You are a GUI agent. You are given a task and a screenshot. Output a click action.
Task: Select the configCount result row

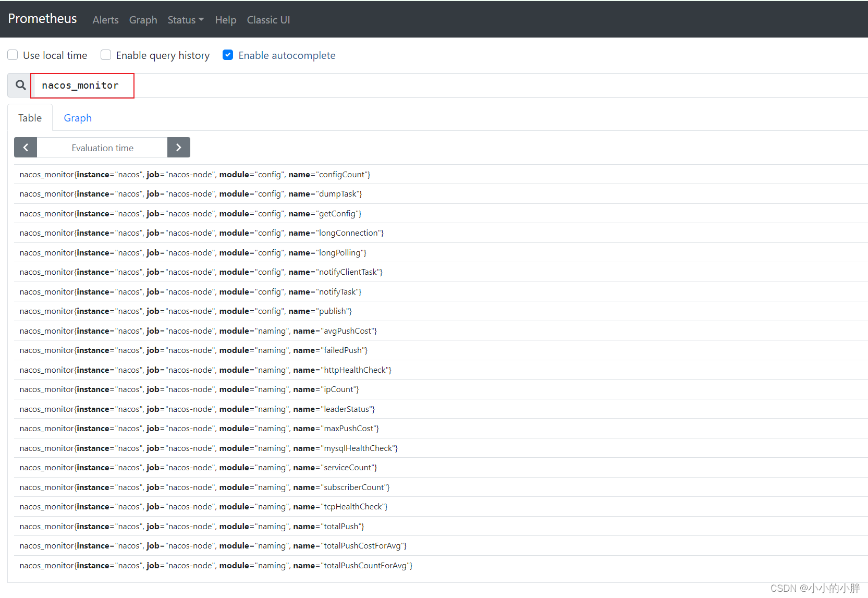click(441, 175)
